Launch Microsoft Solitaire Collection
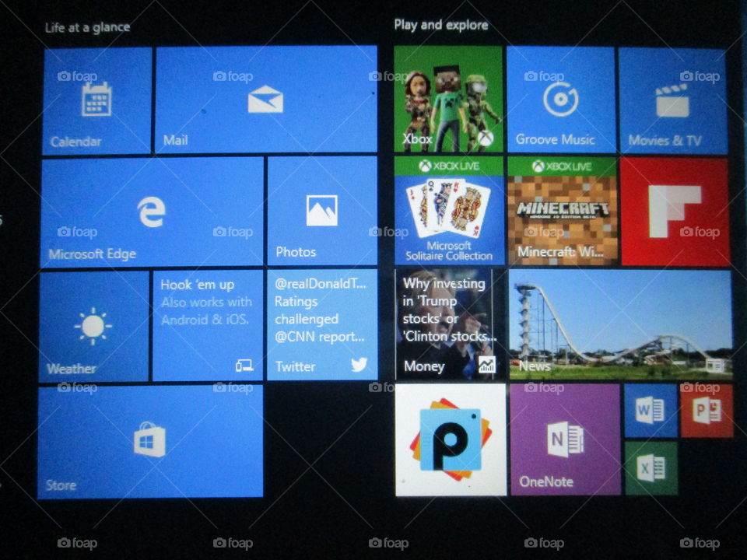The width and height of the screenshot is (747, 560). 447,210
